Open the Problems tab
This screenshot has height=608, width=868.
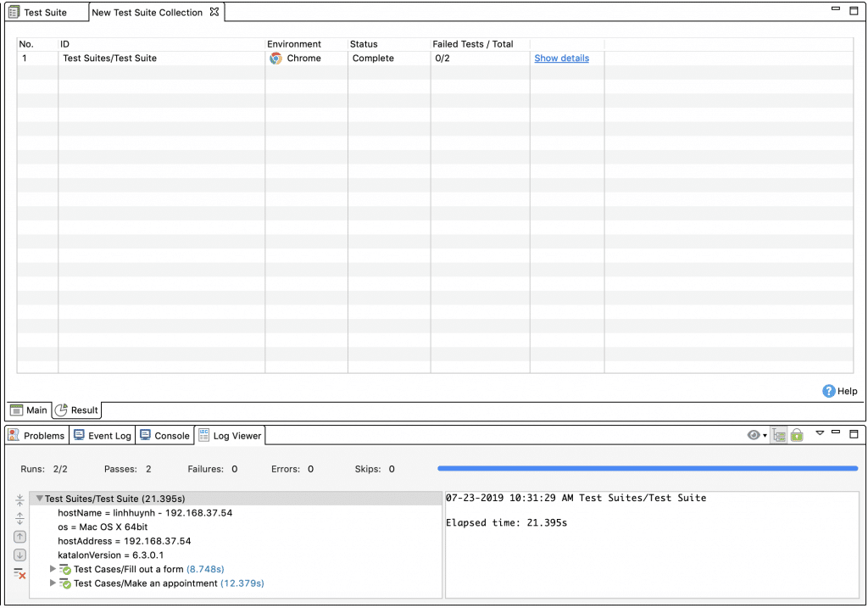(x=37, y=435)
